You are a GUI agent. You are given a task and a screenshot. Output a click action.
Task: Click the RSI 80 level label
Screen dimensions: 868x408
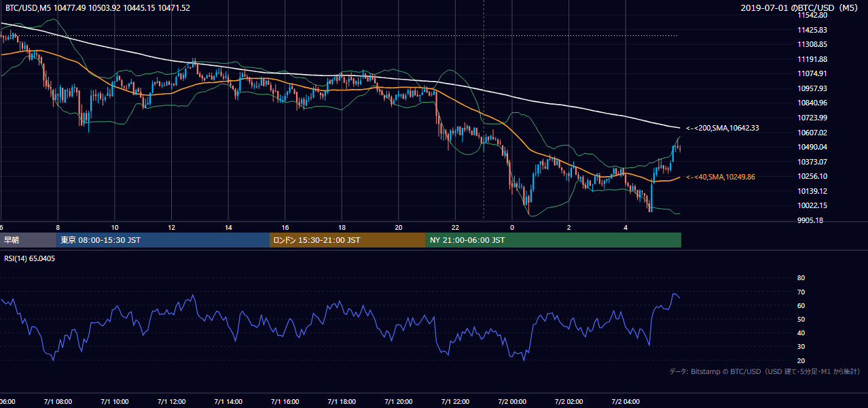[801, 278]
